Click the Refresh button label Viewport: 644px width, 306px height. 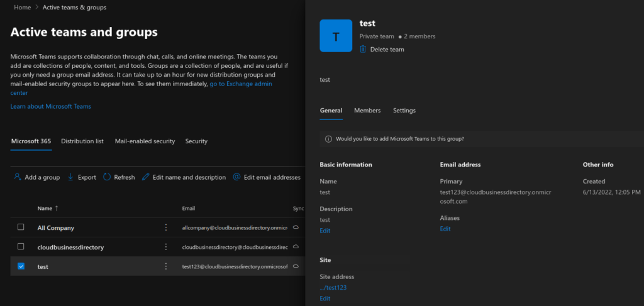125,177
